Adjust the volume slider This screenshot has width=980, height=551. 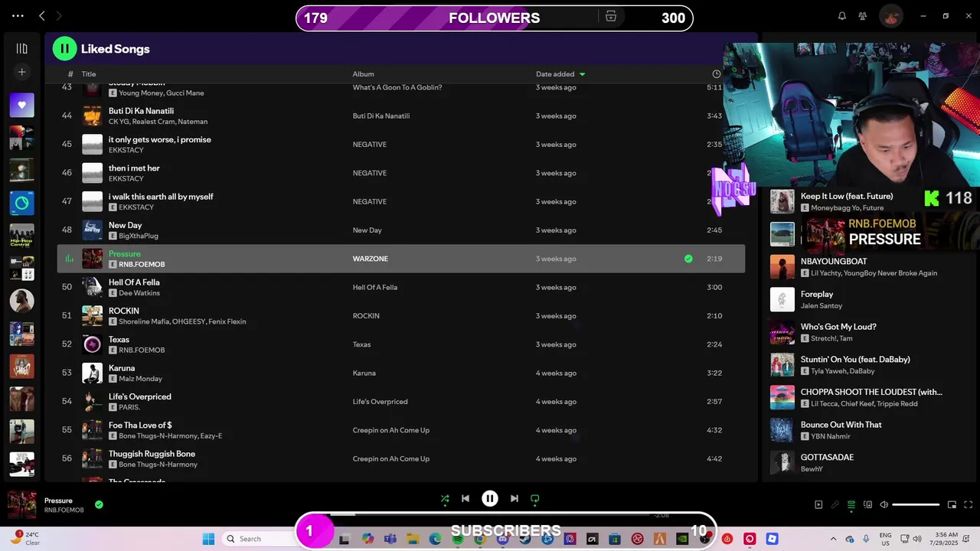pyautogui.click(x=916, y=504)
